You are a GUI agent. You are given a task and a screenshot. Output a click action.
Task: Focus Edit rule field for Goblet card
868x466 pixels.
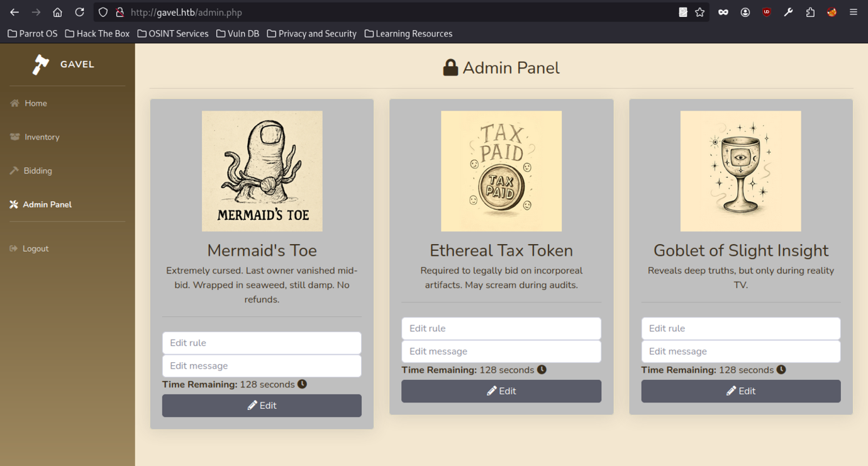point(740,328)
